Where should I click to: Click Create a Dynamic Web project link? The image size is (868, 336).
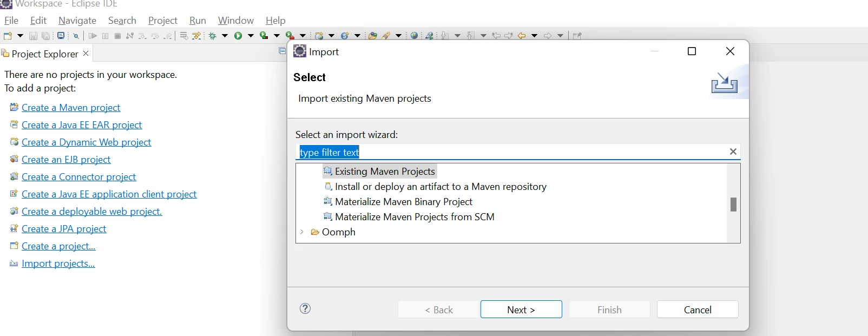click(x=87, y=142)
